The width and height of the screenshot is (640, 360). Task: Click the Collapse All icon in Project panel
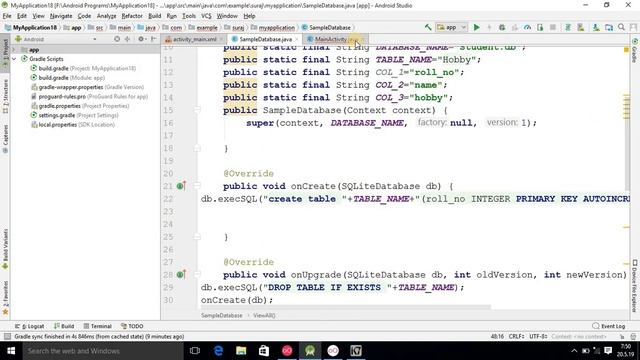(127, 39)
